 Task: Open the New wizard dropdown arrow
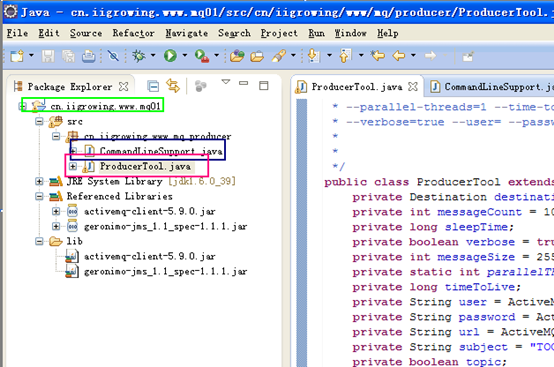31,55
